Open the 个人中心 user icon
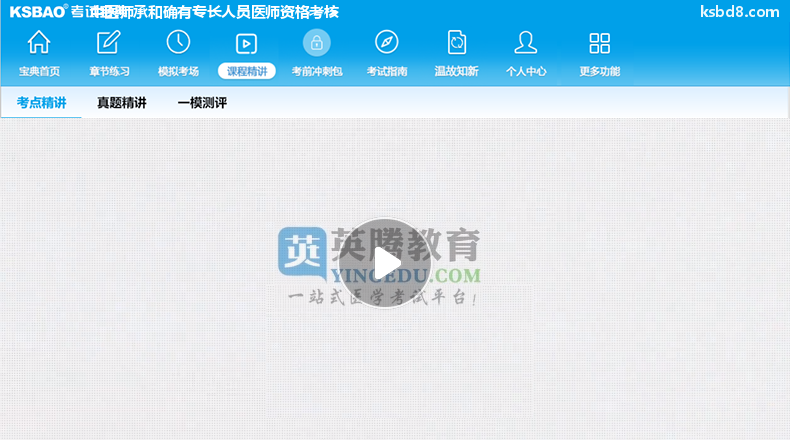Screen dimensions: 790x440 point(525,42)
